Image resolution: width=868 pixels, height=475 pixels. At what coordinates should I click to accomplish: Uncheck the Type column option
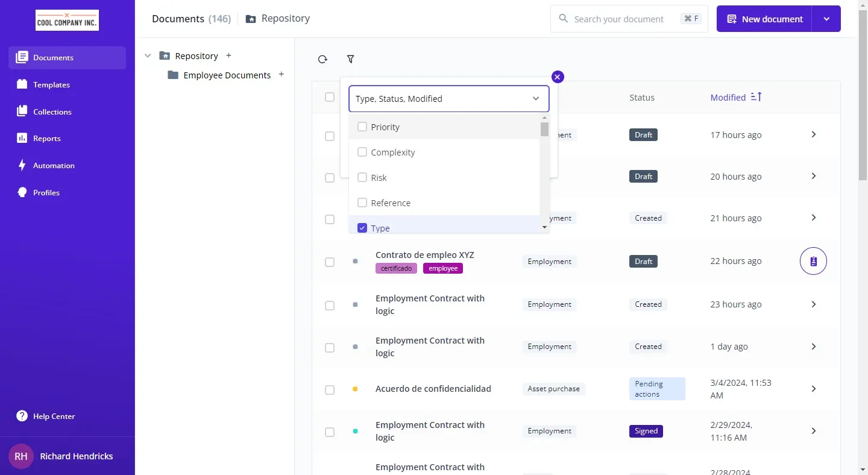(362, 228)
